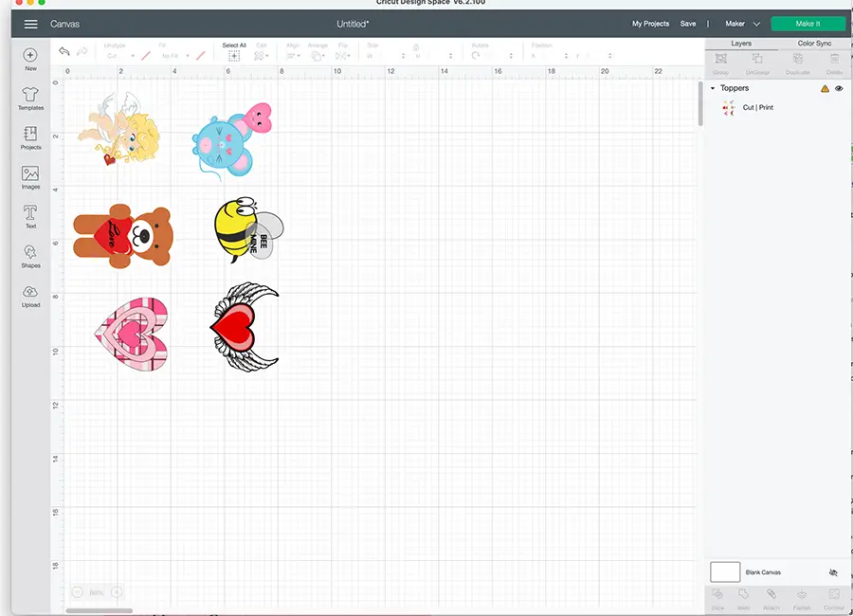
Task: Click the Weld tool icon
Action: click(x=743, y=593)
